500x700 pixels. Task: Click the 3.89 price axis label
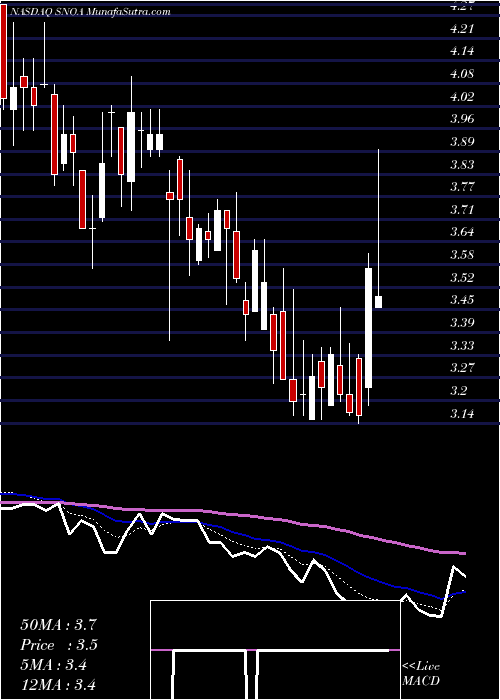[462, 142]
